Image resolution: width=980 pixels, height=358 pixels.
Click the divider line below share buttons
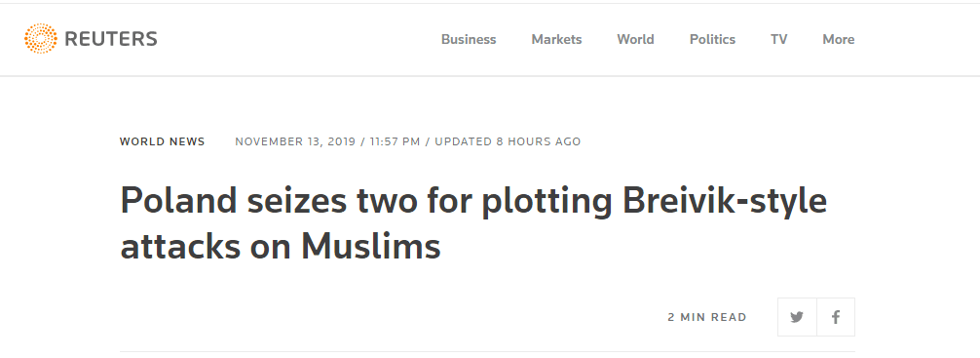[487, 352]
